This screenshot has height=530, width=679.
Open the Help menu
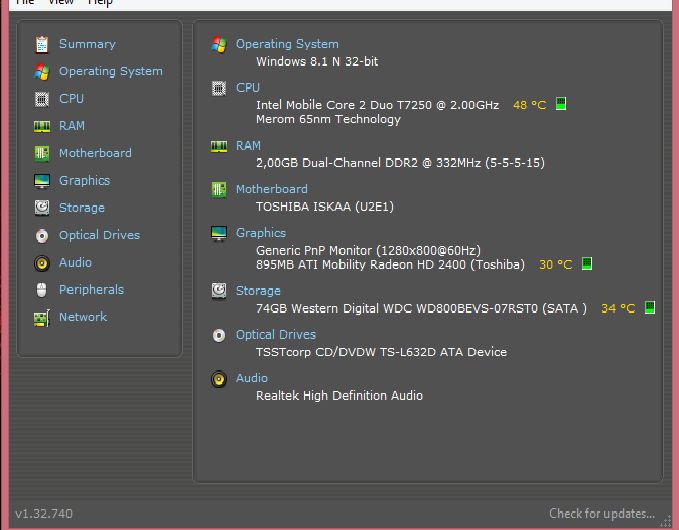[100, 2]
